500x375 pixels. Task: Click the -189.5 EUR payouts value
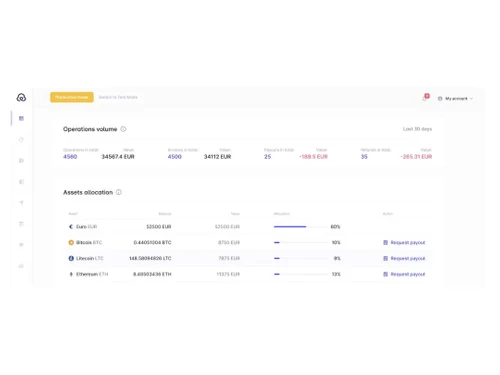point(313,157)
